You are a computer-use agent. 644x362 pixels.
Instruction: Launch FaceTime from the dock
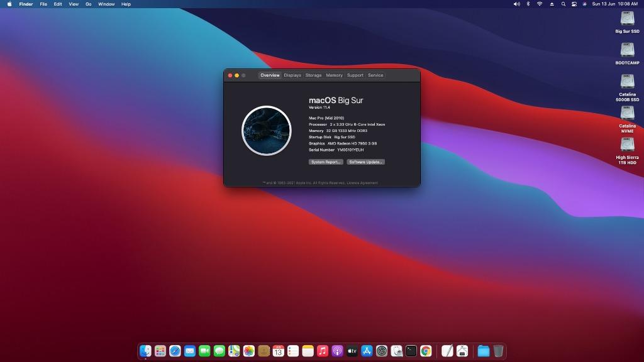coord(204,351)
